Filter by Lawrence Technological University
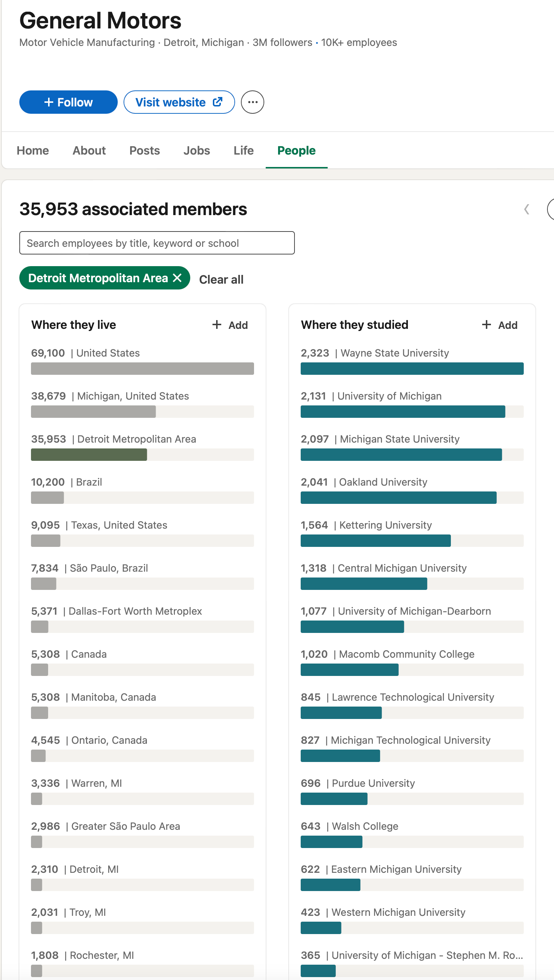Viewport: 554px width, 980px height. (412, 705)
